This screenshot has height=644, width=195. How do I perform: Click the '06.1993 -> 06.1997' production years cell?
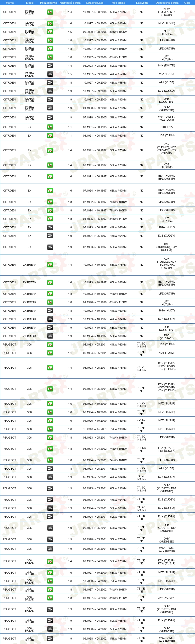pyautogui.click(x=95, y=228)
